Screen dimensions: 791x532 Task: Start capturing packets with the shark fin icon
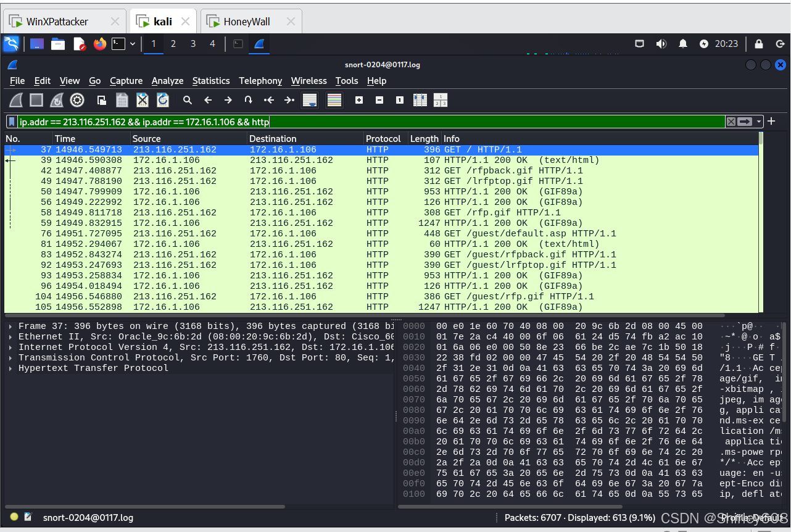tap(17, 100)
